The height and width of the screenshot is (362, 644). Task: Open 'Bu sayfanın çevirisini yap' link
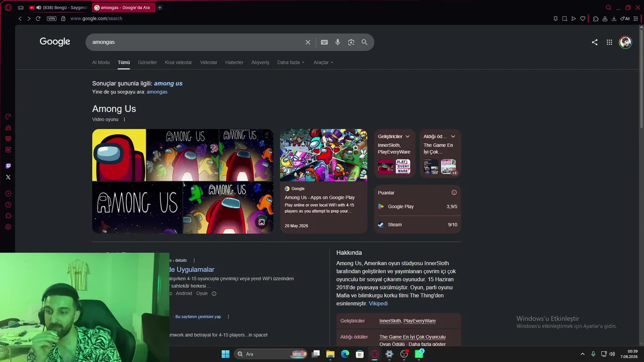[x=198, y=317]
